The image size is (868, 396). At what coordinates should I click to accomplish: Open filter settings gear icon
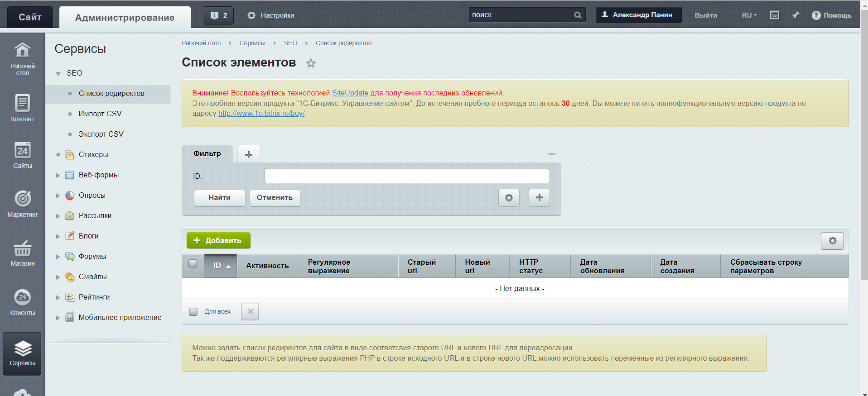pos(509,198)
